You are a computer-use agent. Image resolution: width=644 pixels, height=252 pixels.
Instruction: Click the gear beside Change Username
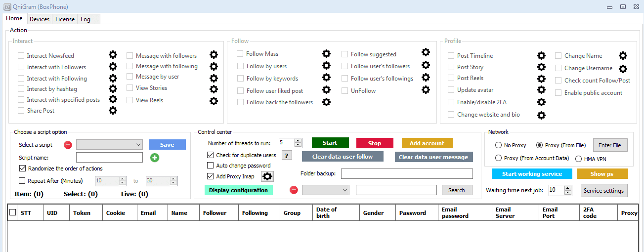[x=623, y=69]
